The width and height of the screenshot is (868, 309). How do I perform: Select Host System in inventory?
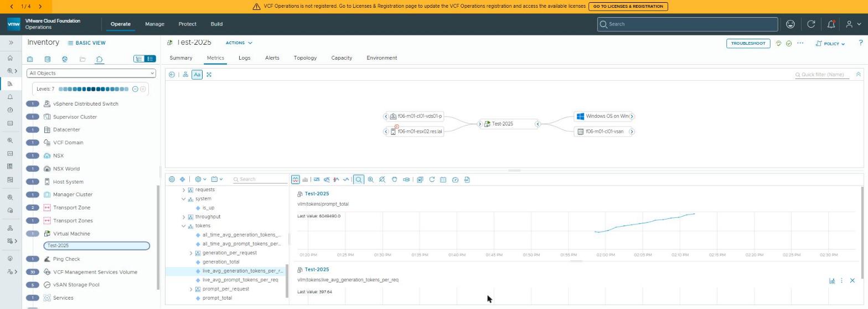tap(68, 182)
